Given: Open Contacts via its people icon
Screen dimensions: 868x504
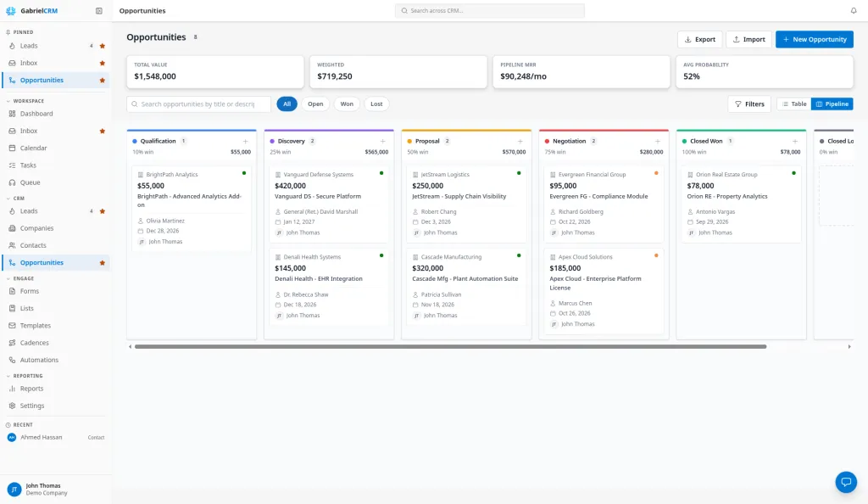Looking at the screenshot, I should (12, 245).
